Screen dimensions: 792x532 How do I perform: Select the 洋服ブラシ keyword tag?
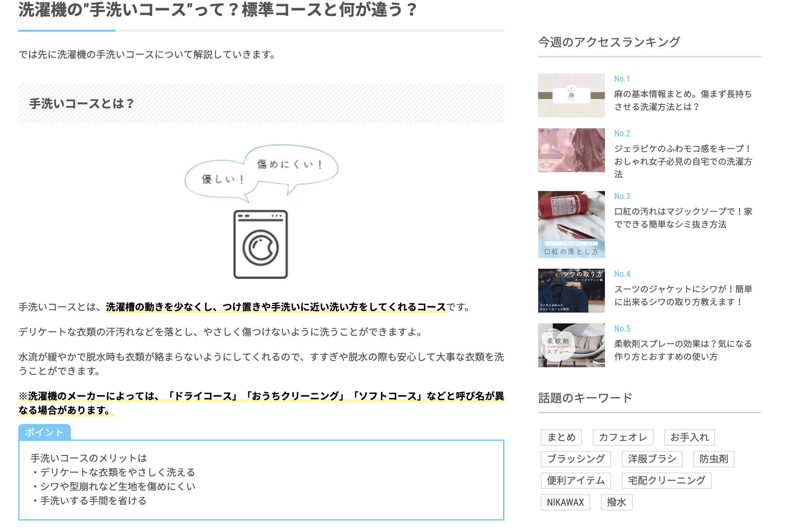click(x=652, y=459)
